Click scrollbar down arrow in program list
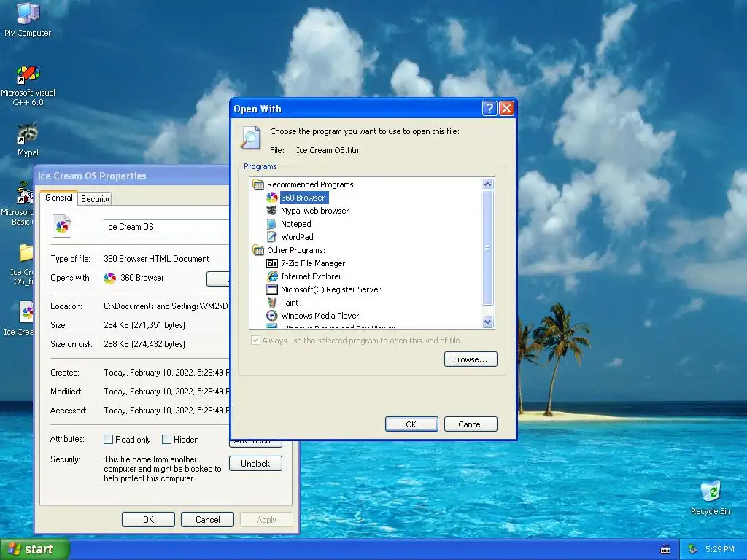 tap(487, 322)
